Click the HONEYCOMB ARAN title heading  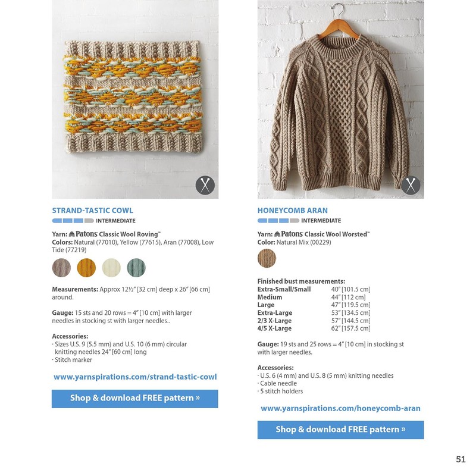pyautogui.click(x=293, y=211)
